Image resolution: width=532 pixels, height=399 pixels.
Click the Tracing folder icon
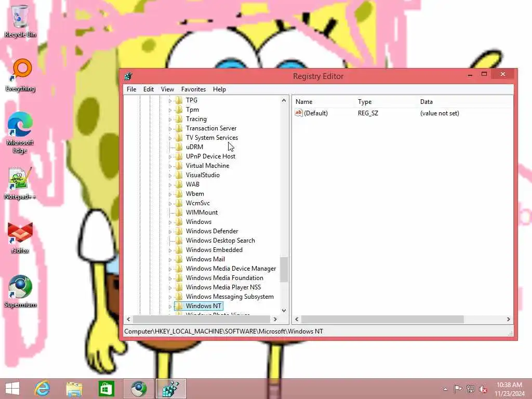(x=179, y=119)
